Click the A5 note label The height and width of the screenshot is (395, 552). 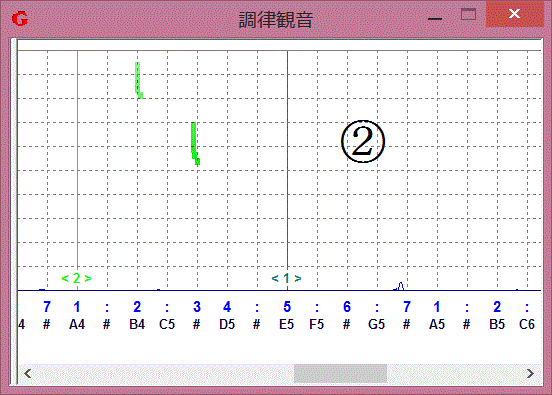click(x=437, y=324)
